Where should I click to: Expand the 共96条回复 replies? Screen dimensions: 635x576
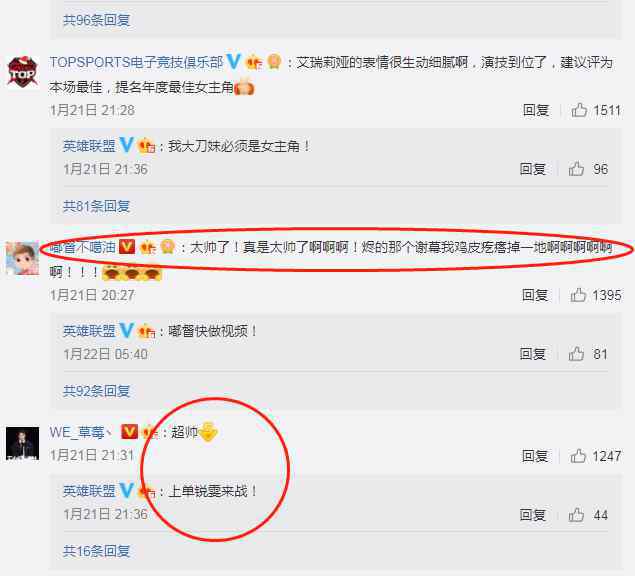[96, 20]
